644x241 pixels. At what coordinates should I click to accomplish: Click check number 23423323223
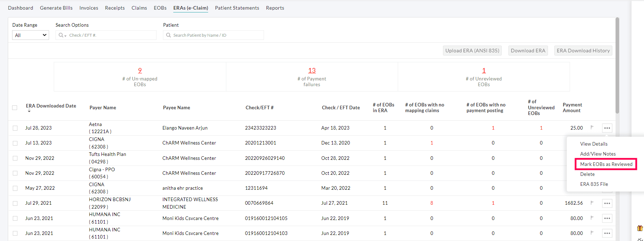pyautogui.click(x=260, y=128)
